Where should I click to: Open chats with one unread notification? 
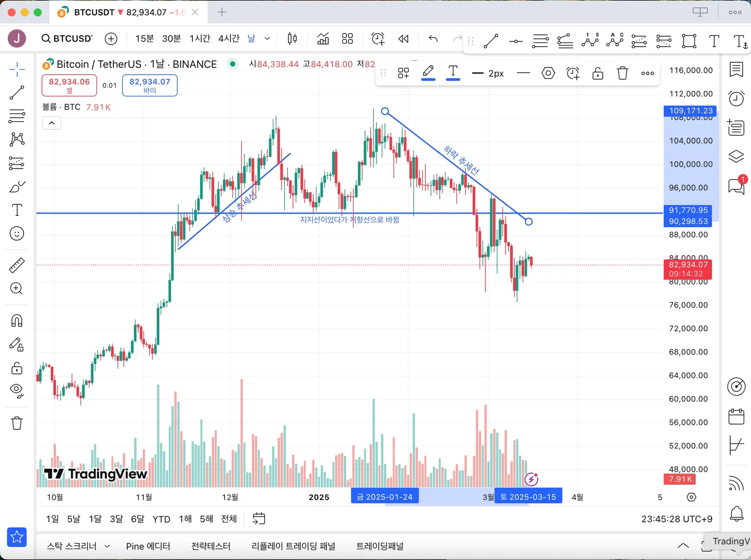737,185
